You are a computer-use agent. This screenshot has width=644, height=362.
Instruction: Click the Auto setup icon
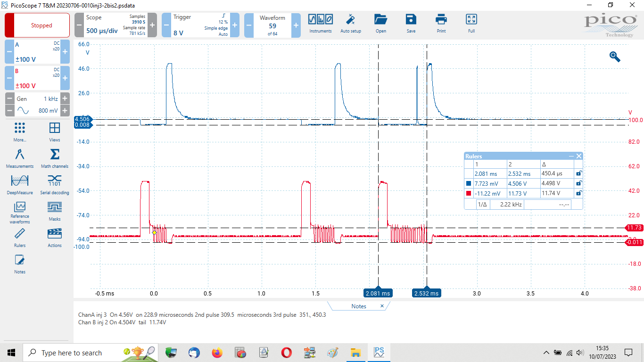350,24
